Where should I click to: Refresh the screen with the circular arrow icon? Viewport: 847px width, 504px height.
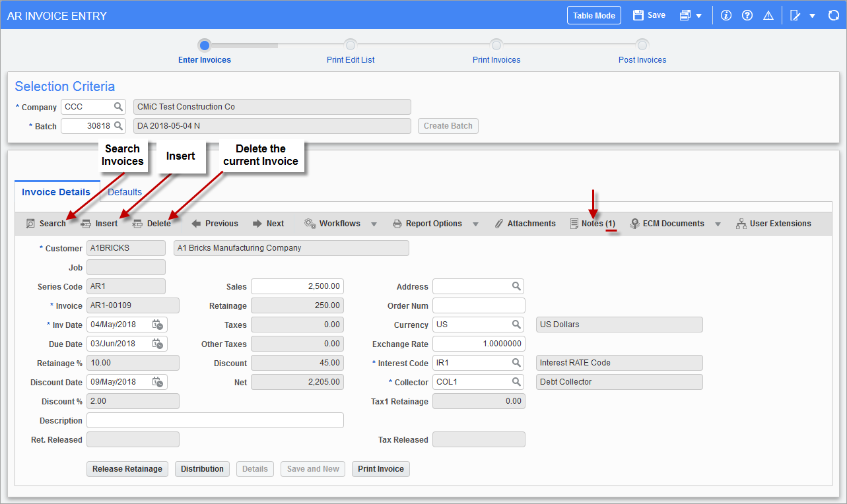point(834,15)
